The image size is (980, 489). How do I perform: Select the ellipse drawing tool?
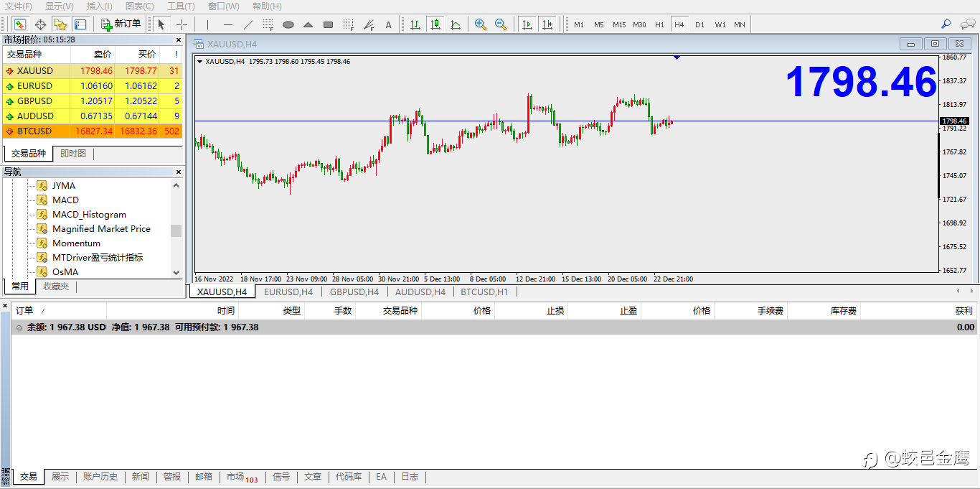[288, 24]
